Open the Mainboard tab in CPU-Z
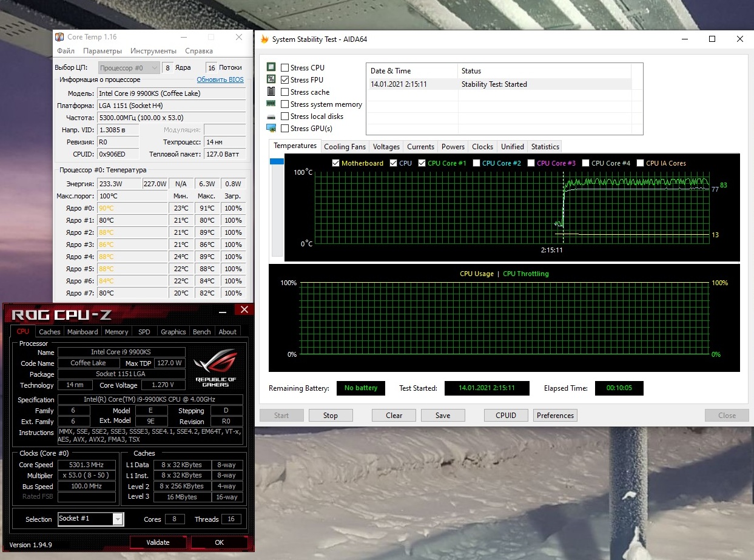Image resolution: width=754 pixels, height=560 pixels. tap(82, 332)
